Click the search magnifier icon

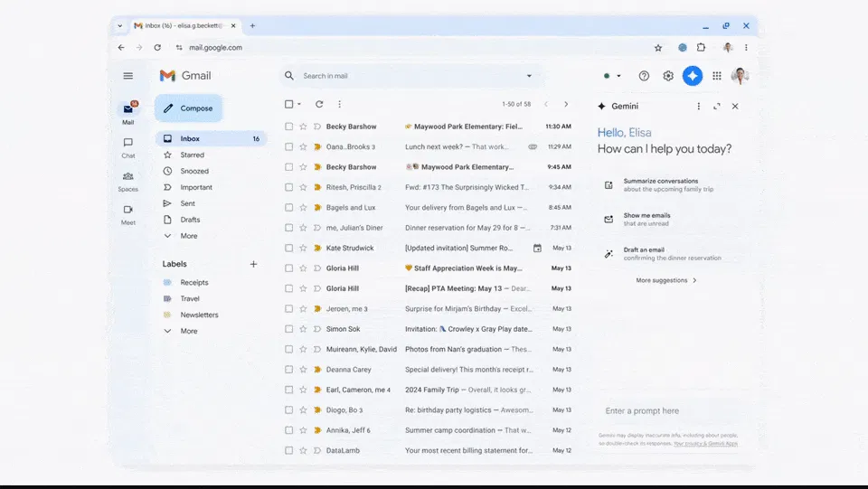pyautogui.click(x=289, y=76)
